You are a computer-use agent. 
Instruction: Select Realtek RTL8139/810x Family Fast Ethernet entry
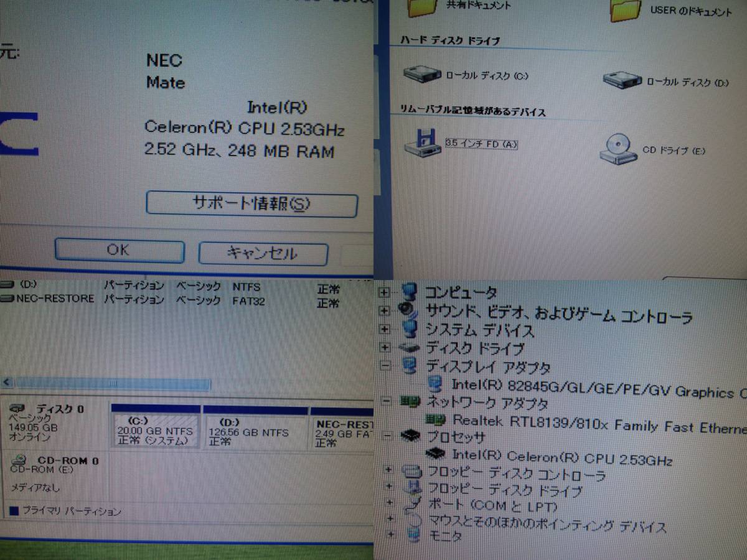[599, 425]
